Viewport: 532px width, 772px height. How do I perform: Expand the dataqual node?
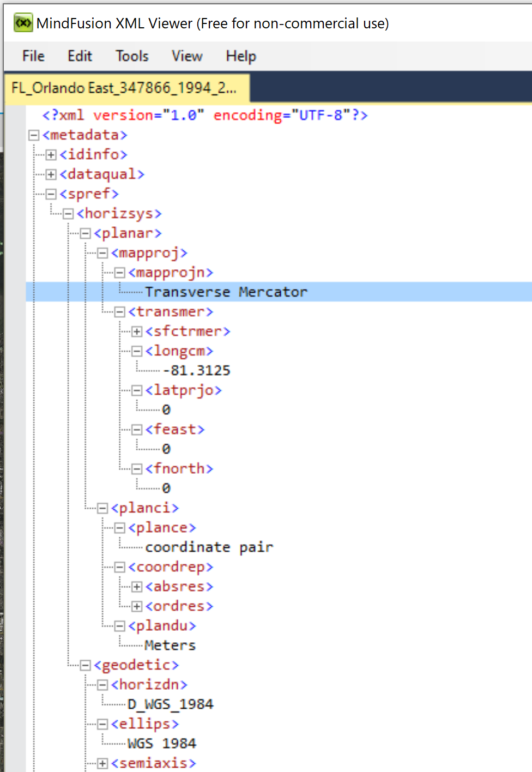[x=50, y=174]
